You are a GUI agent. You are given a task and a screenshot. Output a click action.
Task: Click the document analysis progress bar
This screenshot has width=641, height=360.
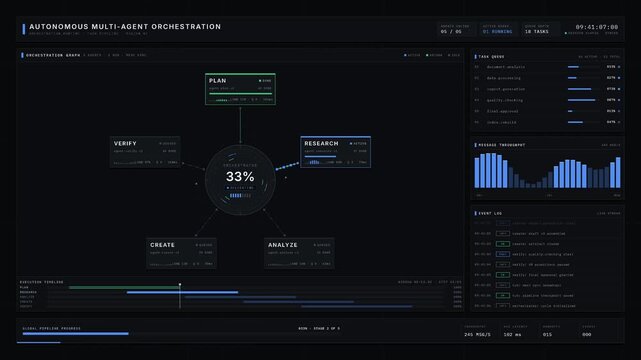point(583,67)
